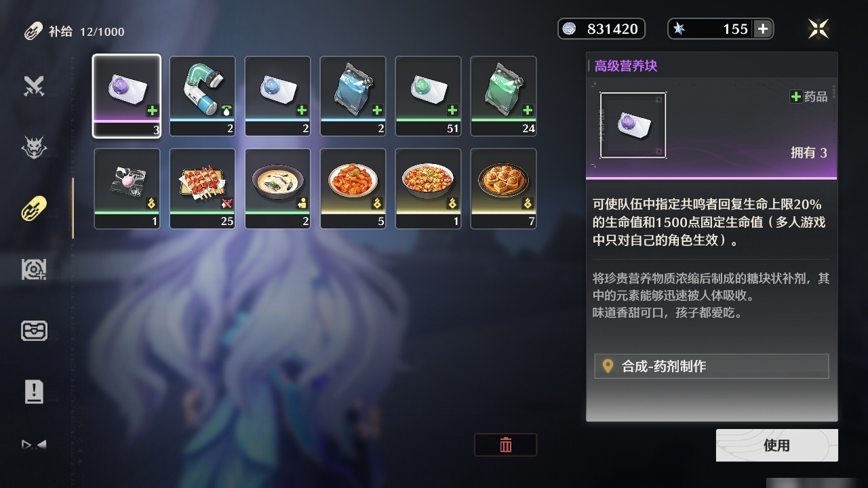Select the mapo tofu dish with count 1
The image size is (868, 488).
428,188
